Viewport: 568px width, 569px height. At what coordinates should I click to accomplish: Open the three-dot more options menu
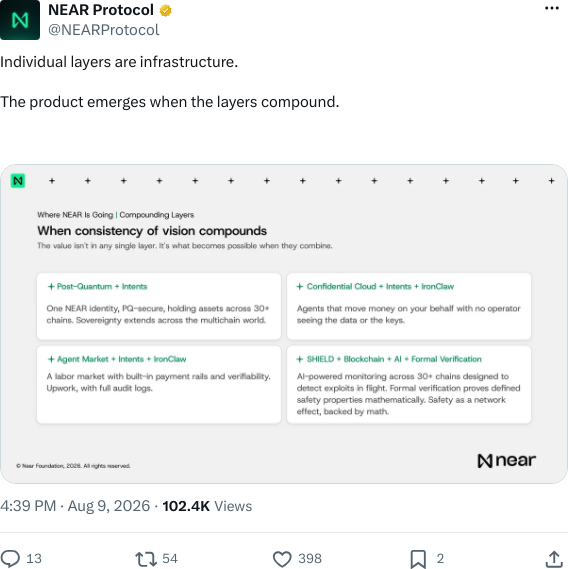point(552,8)
